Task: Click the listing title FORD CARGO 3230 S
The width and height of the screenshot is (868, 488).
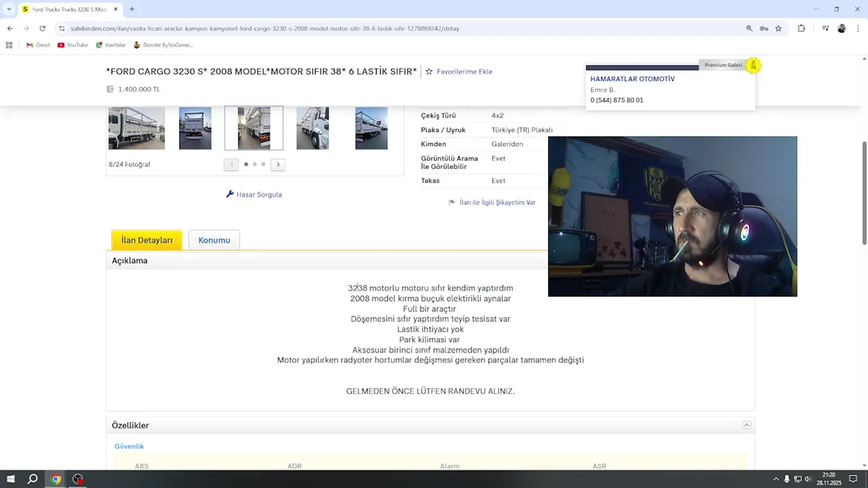Action: [x=261, y=71]
